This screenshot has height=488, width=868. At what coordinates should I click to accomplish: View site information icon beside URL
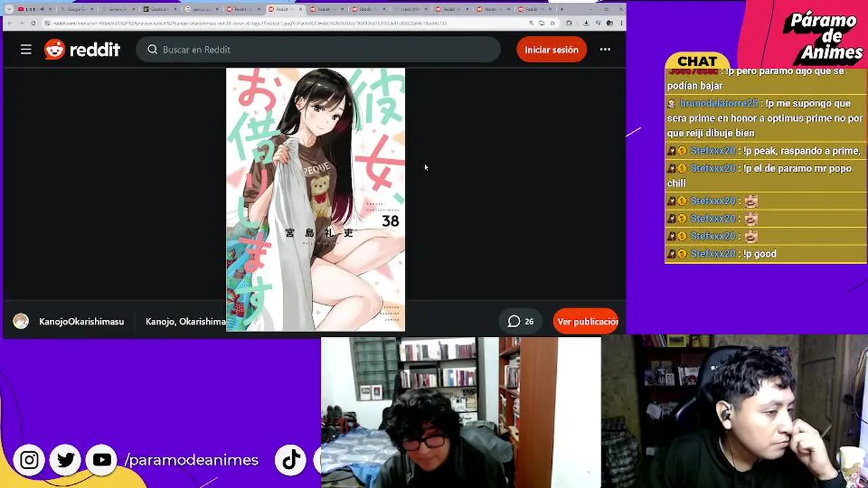click(47, 23)
